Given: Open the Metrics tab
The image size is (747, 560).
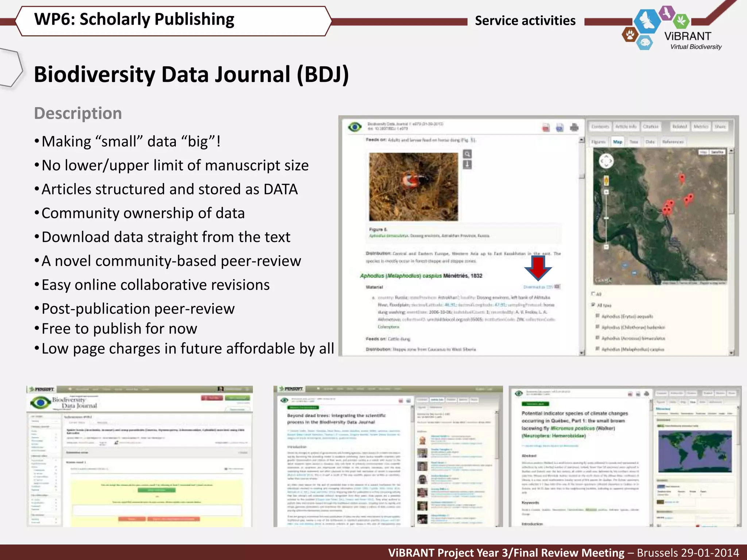Looking at the screenshot, I should pos(701,127).
